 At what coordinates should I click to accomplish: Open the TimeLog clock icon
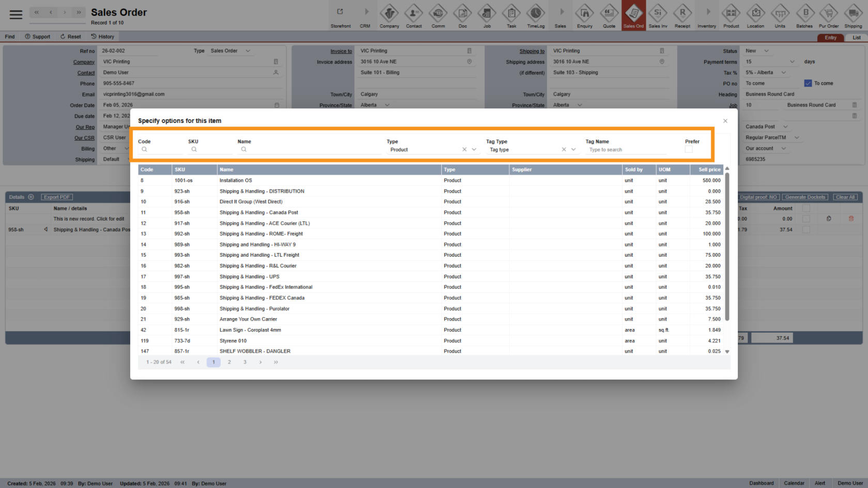pos(535,13)
